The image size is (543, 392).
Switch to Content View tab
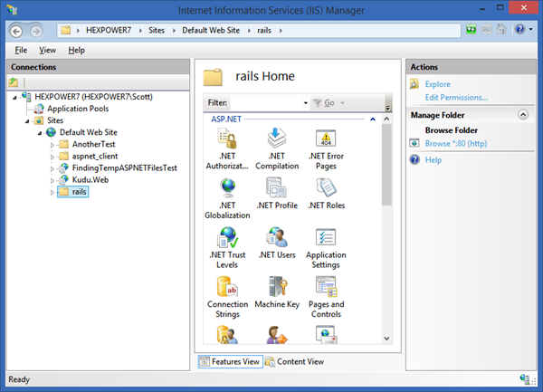coord(294,361)
